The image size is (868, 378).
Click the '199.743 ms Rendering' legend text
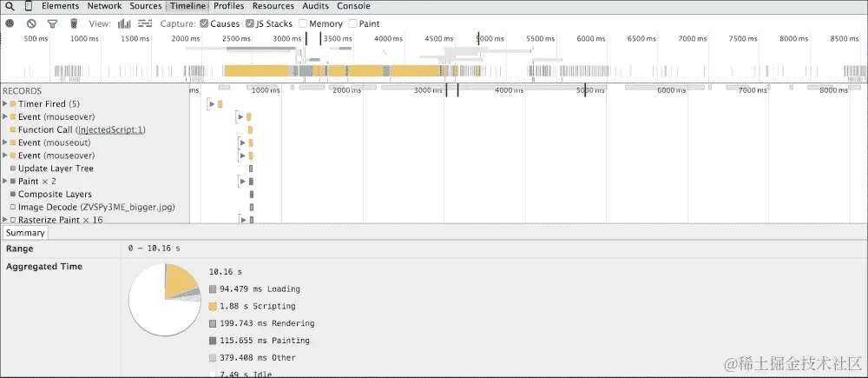pyautogui.click(x=266, y=323)
